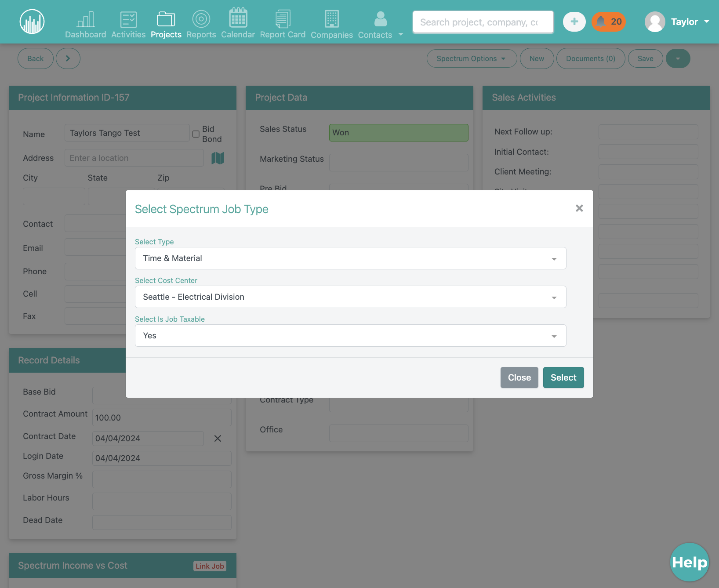Click the map icon beside Address
The width and height of the screenshot is (719, 588).
[218, 158]
